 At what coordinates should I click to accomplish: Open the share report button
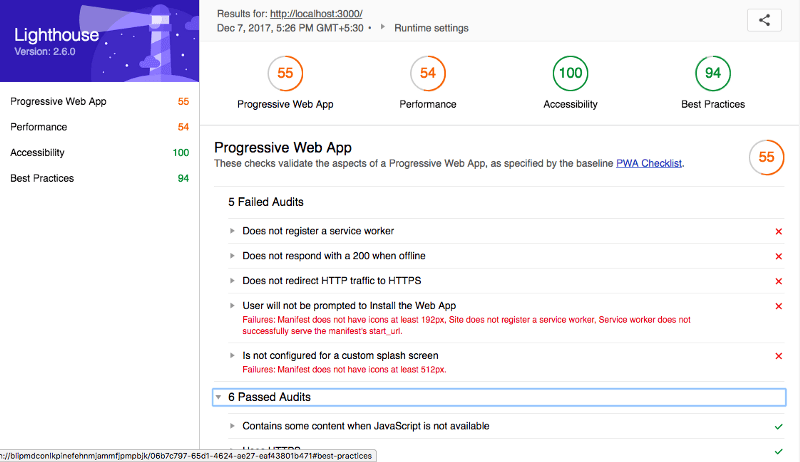point(764,20)
